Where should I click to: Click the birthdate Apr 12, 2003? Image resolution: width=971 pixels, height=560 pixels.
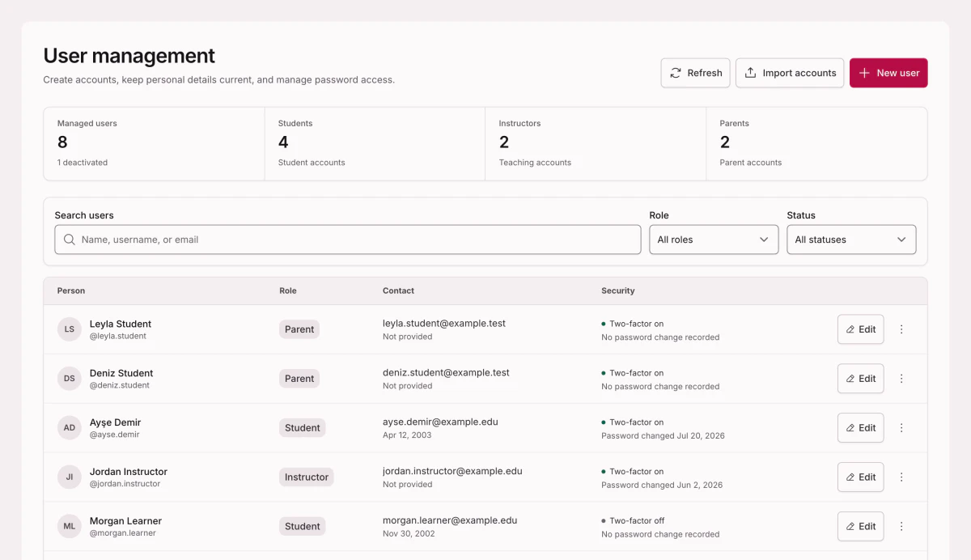pyautogui.click(x=407, y=435)
